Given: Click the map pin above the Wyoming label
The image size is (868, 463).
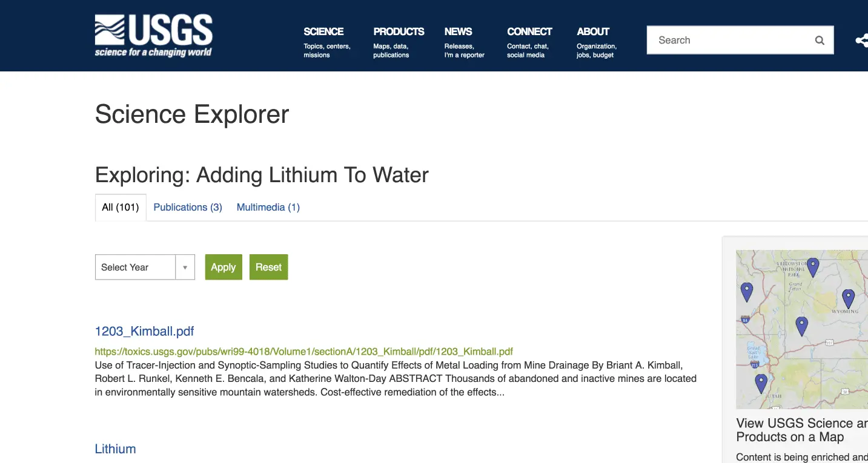Looking at the screenshot, I should point(848,298).
